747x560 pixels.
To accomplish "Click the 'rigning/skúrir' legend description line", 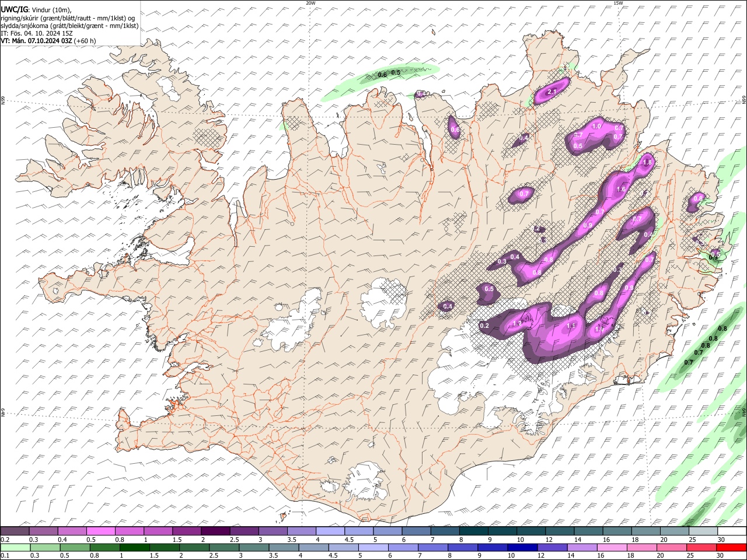I will 68,18.
